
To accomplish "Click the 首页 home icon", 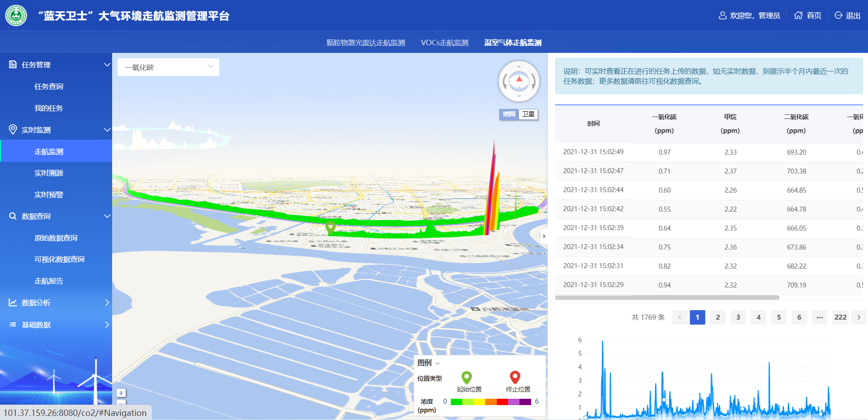I will click(x=798, y=15).
